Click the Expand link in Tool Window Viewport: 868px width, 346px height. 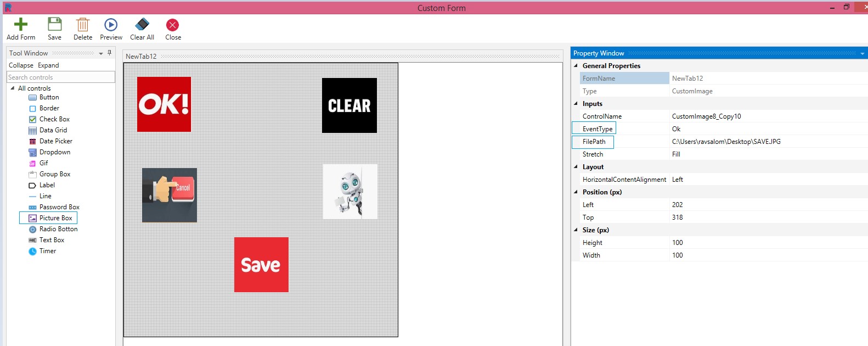pyautogui.click(x=48, y=65)
